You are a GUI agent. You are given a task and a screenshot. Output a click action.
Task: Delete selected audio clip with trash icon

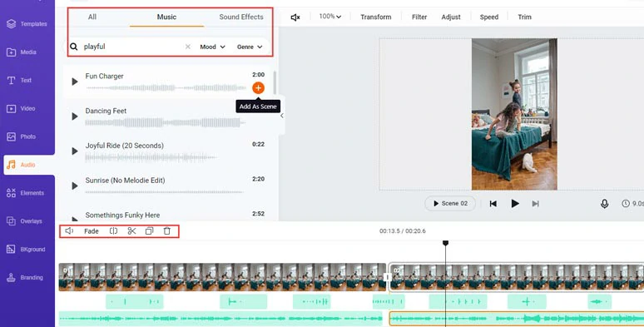pyautogui.click(x=166, y=230)
